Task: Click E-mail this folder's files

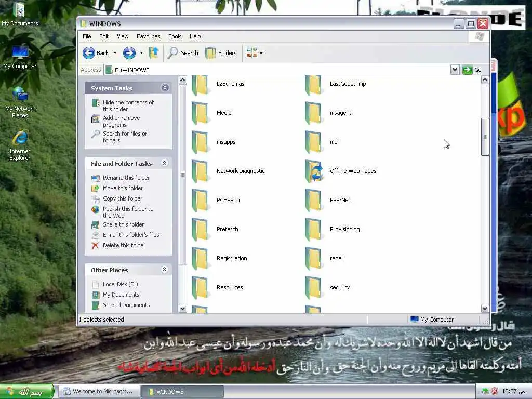Action: (126, 235)
